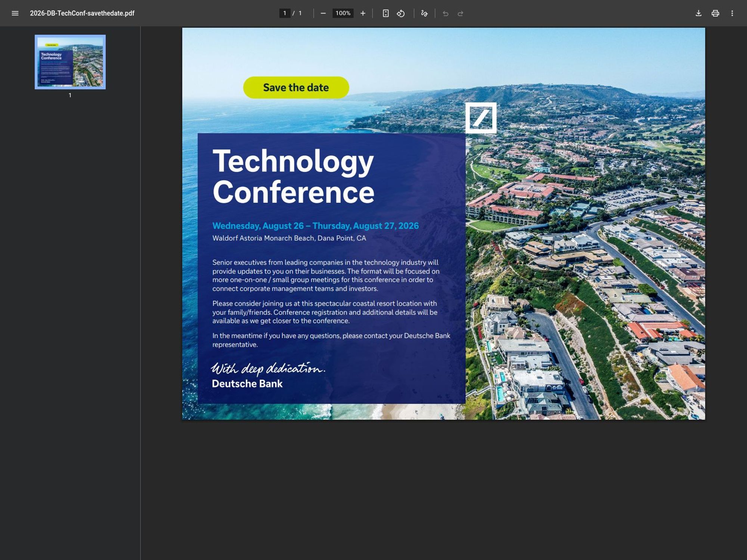Print the save-the-date PDF
The height and width of the screenshot is (560, 747).
(x=716, y=13)
